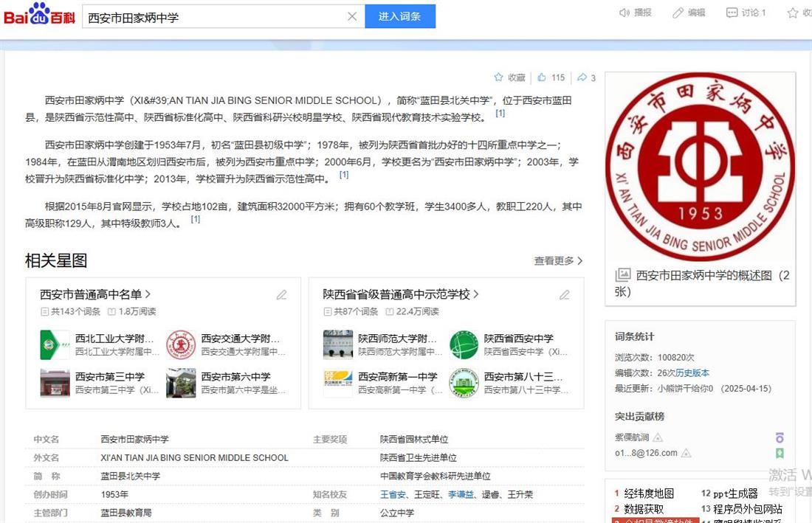Screen dimensions: 812x523
Task: Click the warning icon beside 紫僳航涧
Action: coord(658,437)
